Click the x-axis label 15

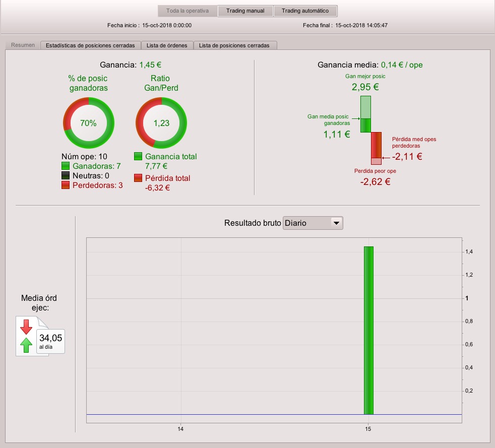pos(368,429)
